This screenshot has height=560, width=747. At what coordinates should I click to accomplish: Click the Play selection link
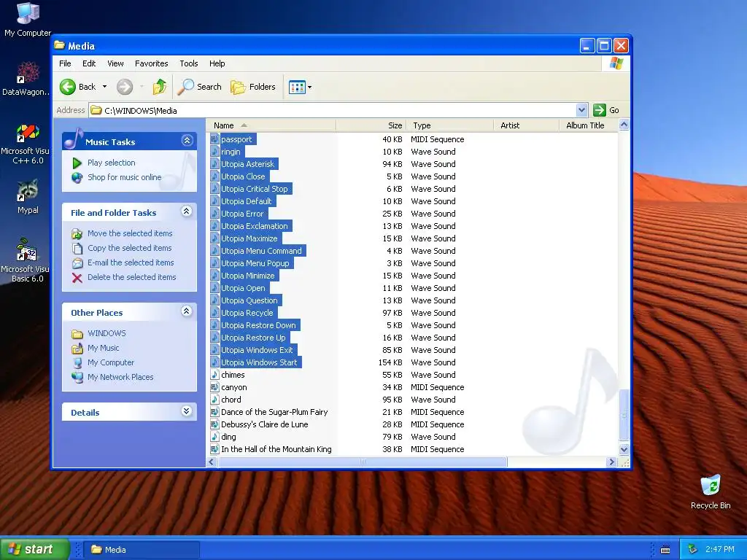112,163
